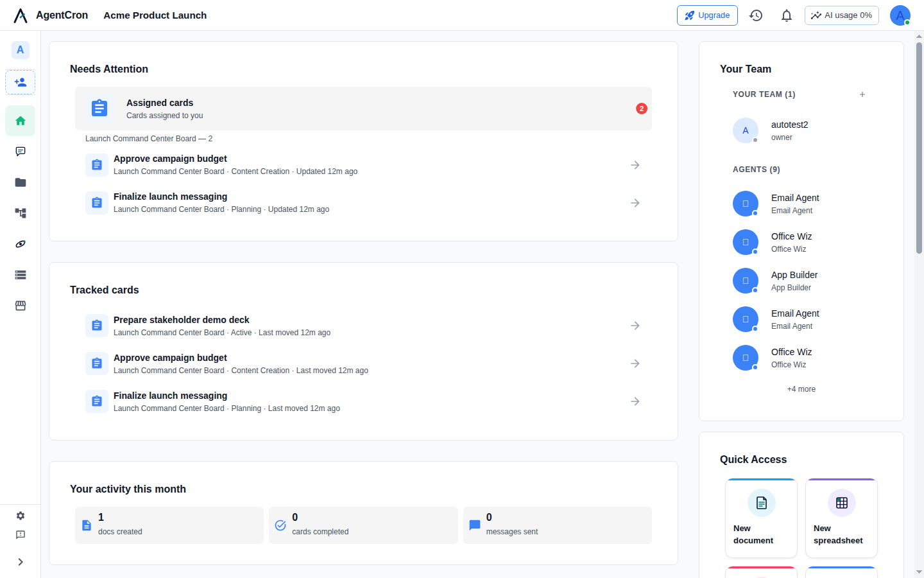This screenshot has width=924, height=578.
Task: Open the stacked list sidebar icon
Action: [21, 275]
